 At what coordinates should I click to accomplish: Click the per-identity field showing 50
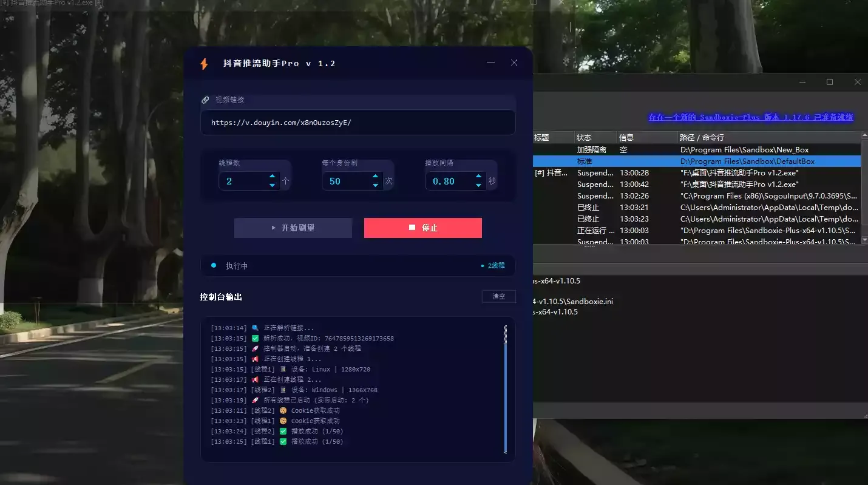(346, 181)
